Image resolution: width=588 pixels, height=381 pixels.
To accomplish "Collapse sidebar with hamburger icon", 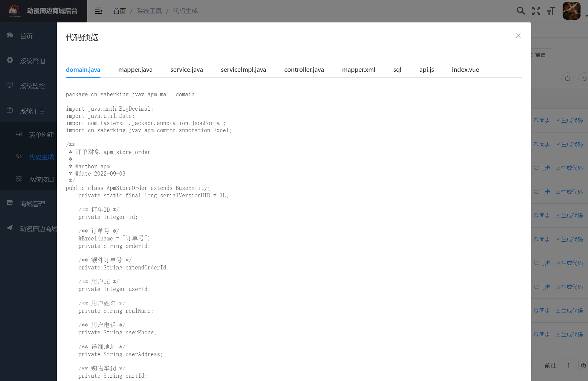I will pyautogui.click(x=99, y=11).
